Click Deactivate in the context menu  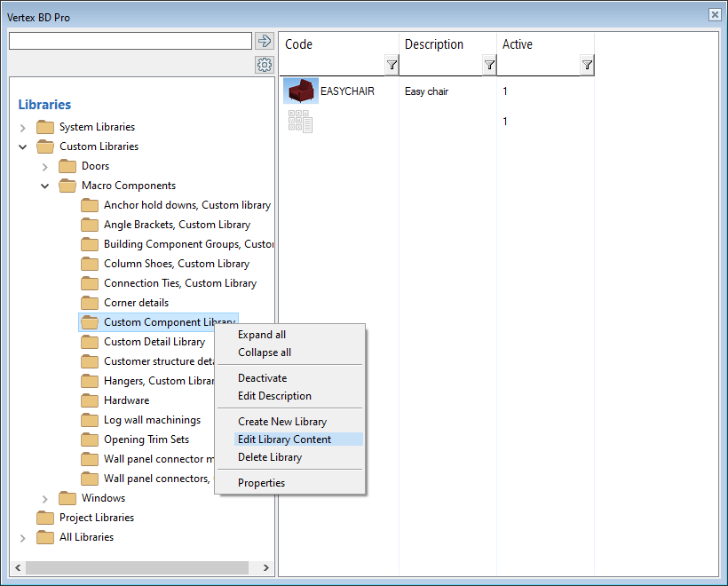click(x=262, y=378)
